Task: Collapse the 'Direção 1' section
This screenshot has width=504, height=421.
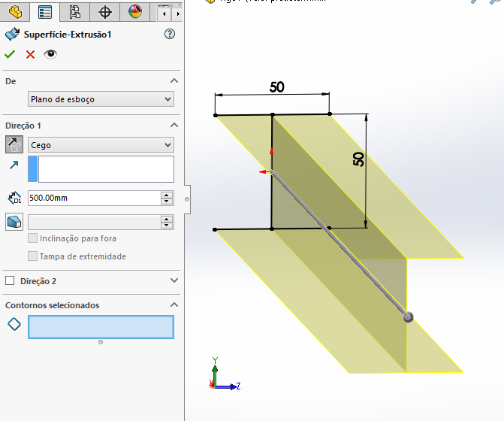Action: [174, 125]
